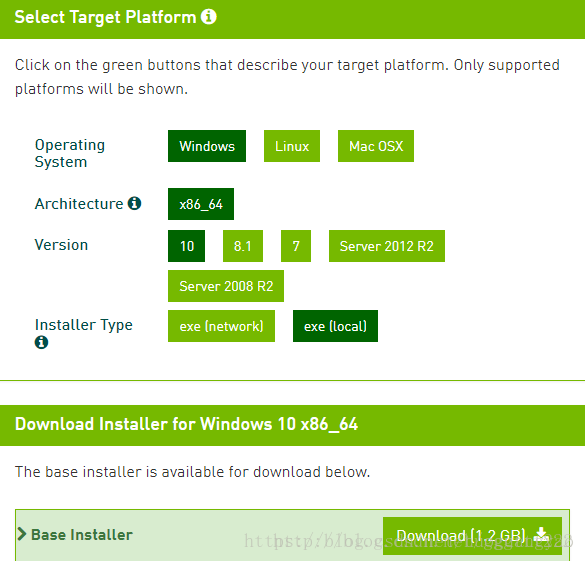
Task: Select x86_64 architecture
Action: tap(201, 204)
